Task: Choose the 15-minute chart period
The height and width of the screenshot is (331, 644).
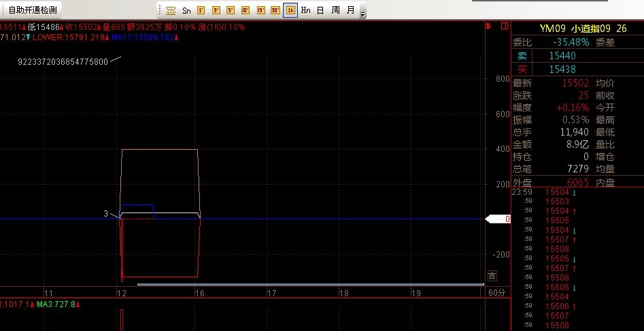Action: pyautogui.click(x=260, y=10)
